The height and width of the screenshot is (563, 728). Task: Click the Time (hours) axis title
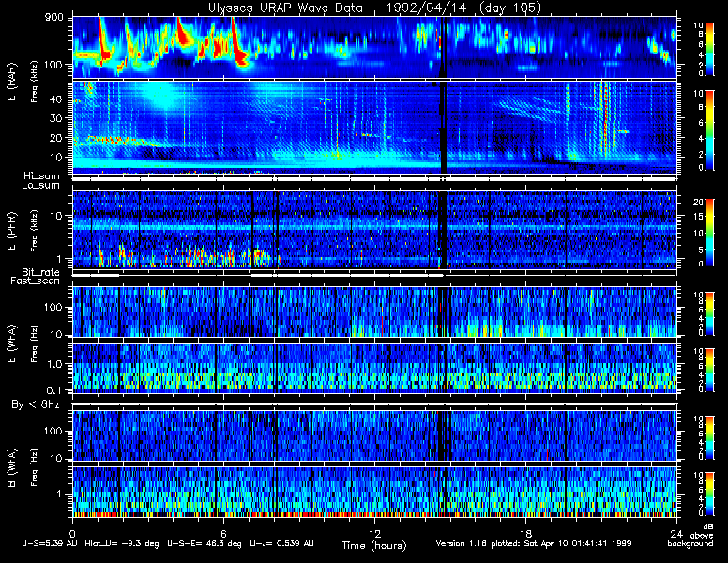click(374, 546)
